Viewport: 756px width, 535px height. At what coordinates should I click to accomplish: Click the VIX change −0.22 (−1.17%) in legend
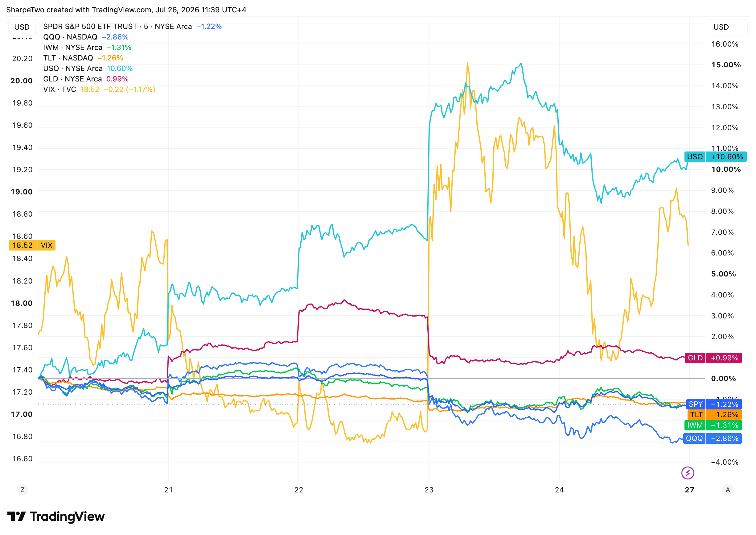129,89
